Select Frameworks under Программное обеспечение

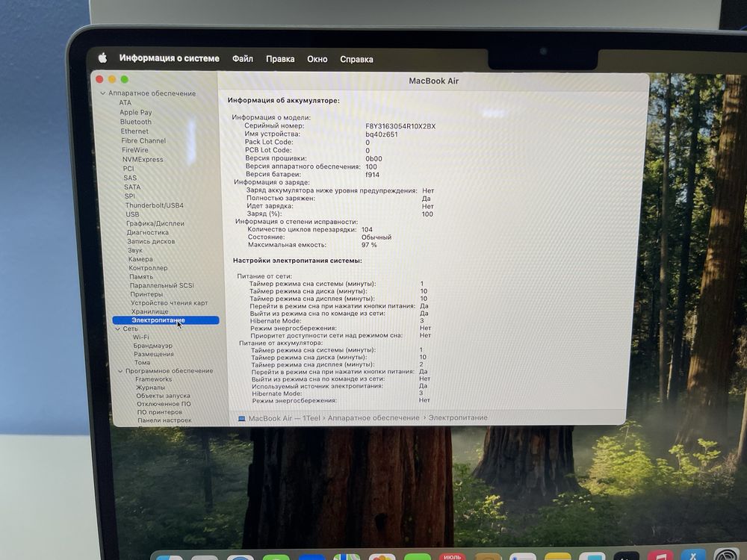pyautogui.click(x=153, y=379)
